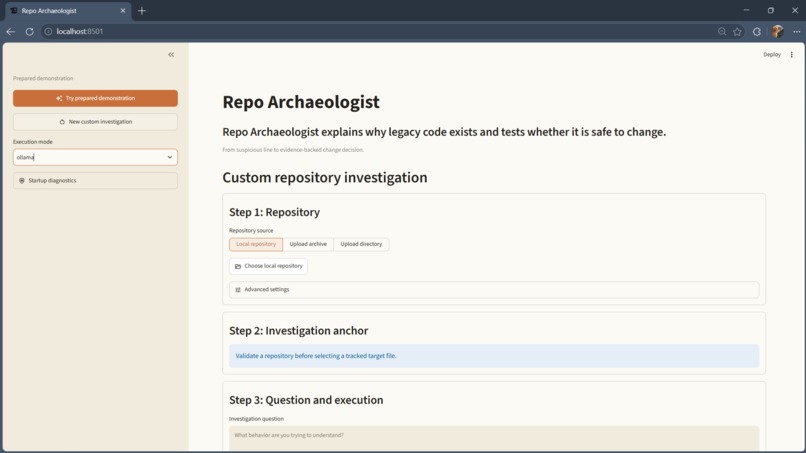Click the Execution mode dropdown arrow
This screenshot has height=453, width=806.
[170, 157]
